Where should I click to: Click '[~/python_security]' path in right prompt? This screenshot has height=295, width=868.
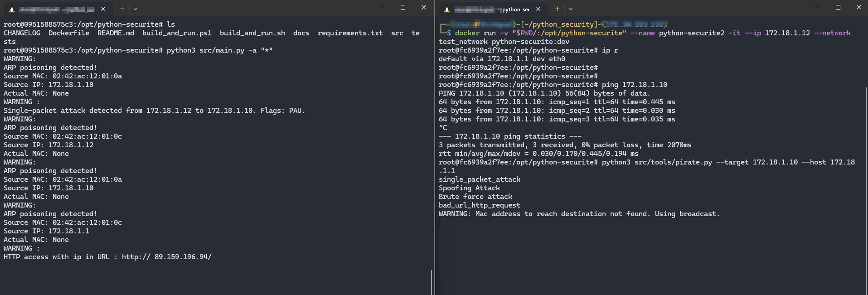pyautogui.click(x=559, y=24)
